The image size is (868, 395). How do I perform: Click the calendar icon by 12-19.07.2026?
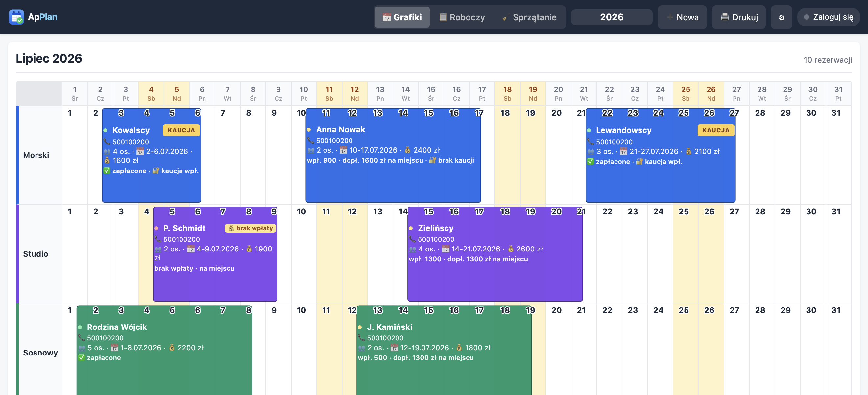click(x=394, y=348)
